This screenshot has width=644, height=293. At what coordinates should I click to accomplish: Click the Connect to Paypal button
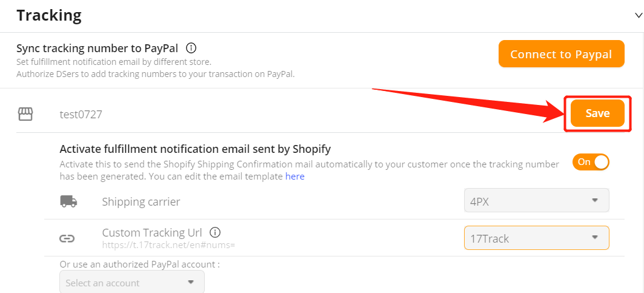[x=561, y=54]
